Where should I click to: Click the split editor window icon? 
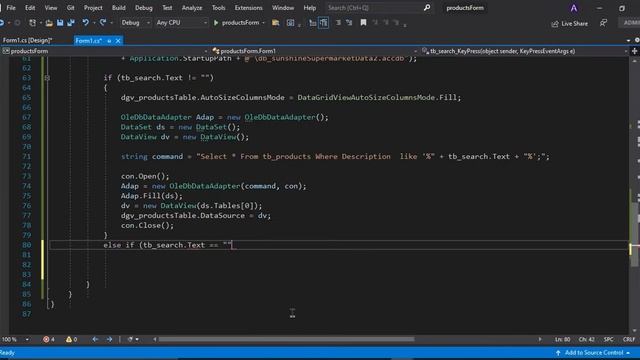tap(635, 51)
